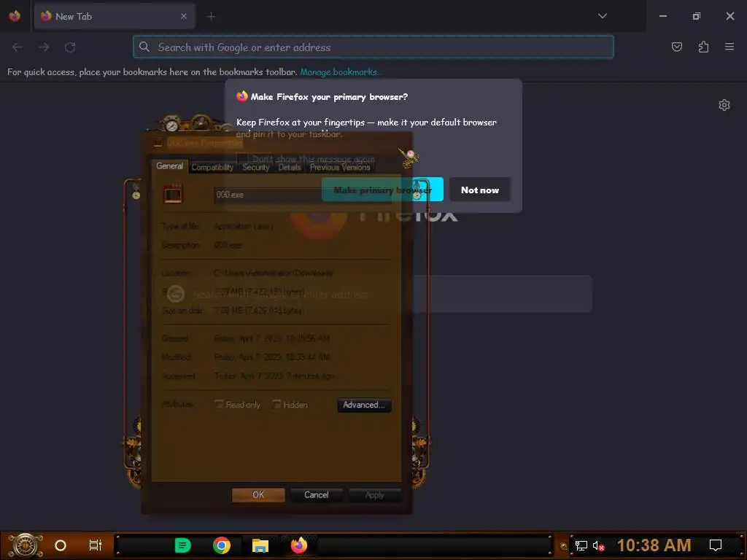The height and width of the screenshot is (560, 747).
Task: Toggle the Read-only attribute checkbox
Action: point(219,404)
